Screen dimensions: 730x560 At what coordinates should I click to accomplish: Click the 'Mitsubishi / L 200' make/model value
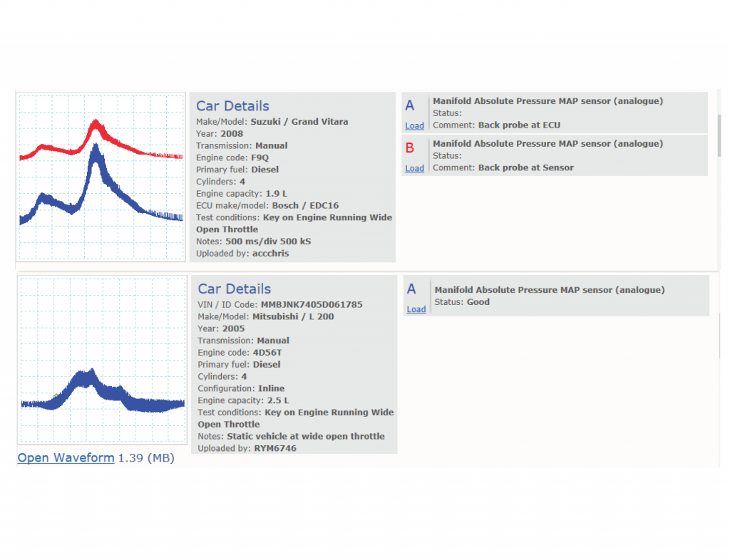pyautogui.click(x=293, y=317)
